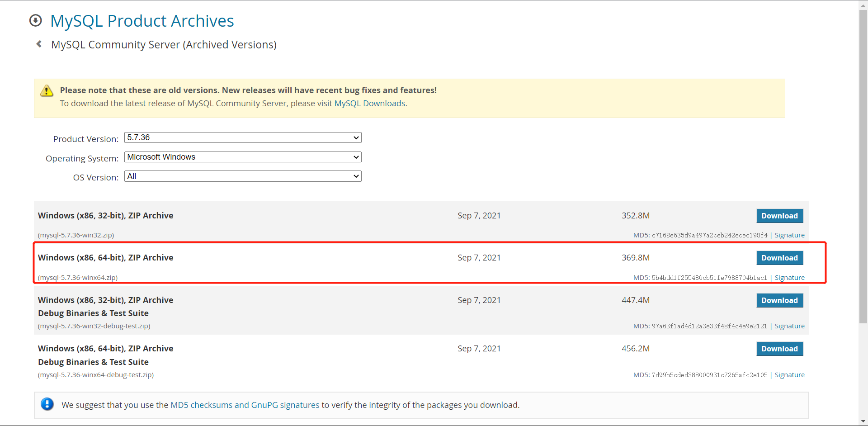
Task: Download the 64-bit ZIP Archive (369.8M)
Action: pyautogui.click(x=779, y=258)
